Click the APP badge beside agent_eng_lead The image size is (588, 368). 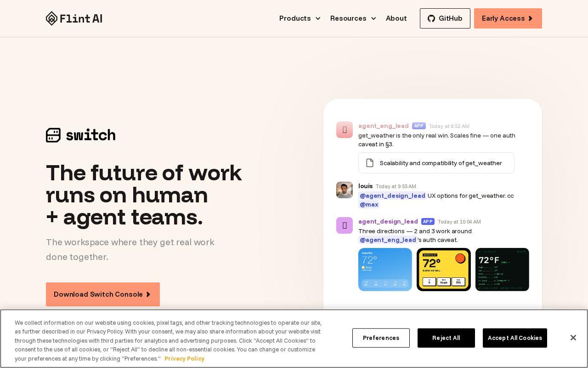419,126
